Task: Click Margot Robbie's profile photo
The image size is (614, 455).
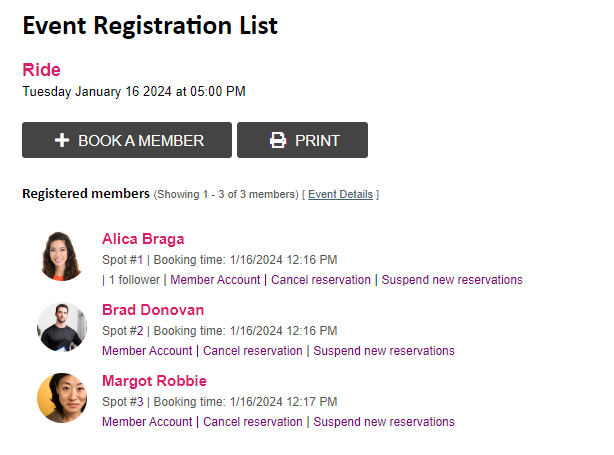Action: tap(62, 398)
